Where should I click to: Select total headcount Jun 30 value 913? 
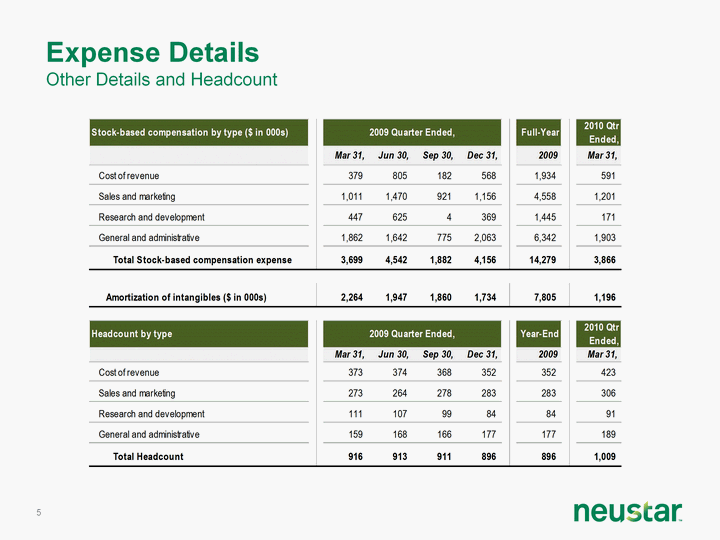(x=399, y=456)
